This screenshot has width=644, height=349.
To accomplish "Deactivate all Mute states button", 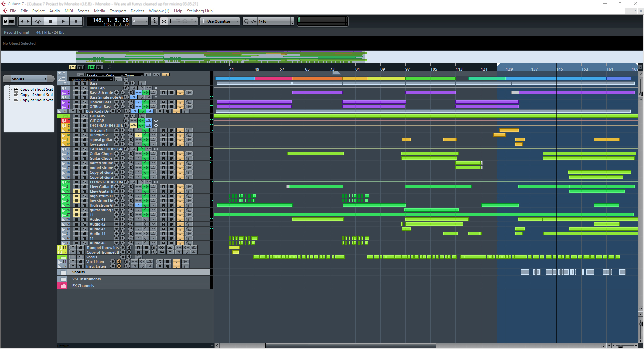I will click(x=72, y=67).
